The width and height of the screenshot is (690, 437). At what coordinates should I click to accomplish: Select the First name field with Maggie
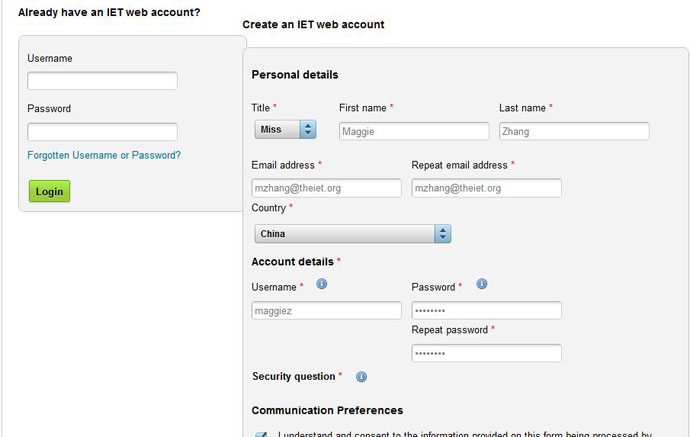414,131
